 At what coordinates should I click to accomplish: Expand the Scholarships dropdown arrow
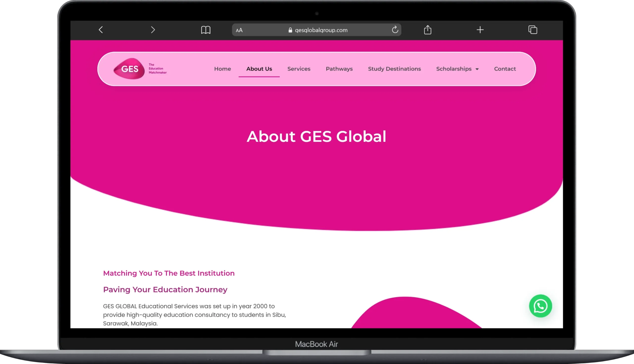pos(477,69)
